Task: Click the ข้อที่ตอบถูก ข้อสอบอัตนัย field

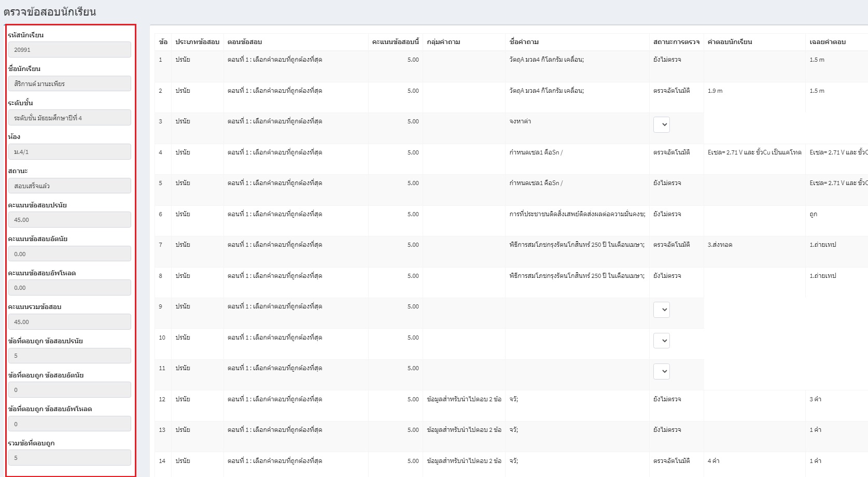Action: [x=69, y=390]
